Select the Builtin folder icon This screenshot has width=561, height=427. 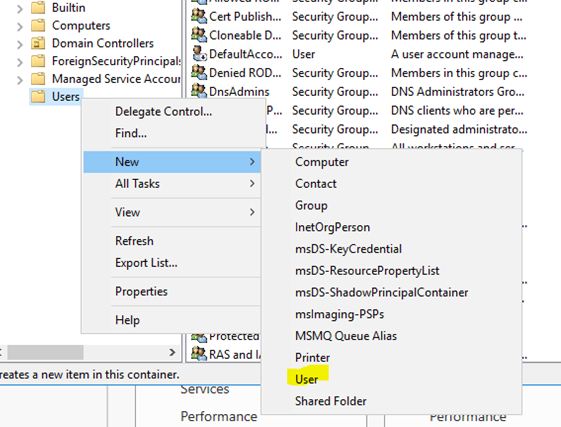(38, 7)
